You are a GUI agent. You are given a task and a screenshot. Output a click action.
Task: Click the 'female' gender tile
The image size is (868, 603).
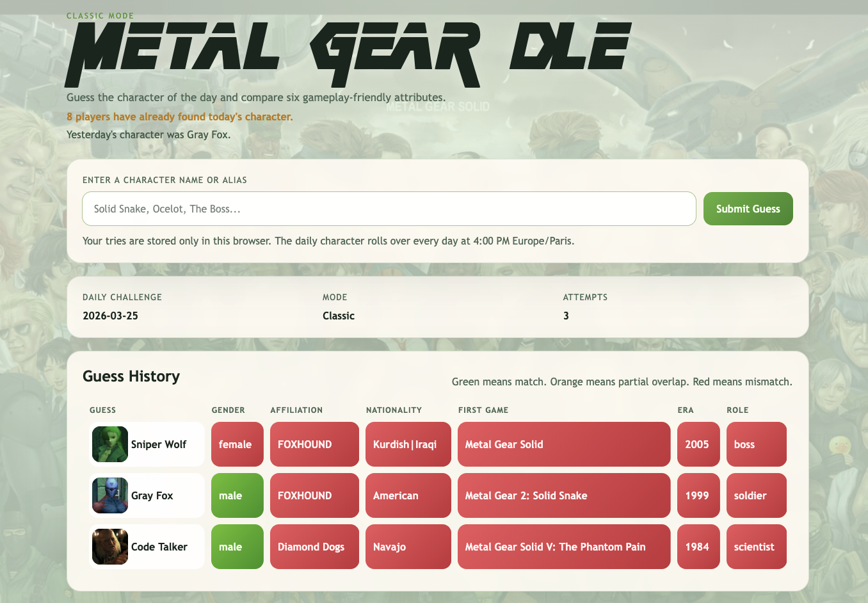tap(237, 444)
